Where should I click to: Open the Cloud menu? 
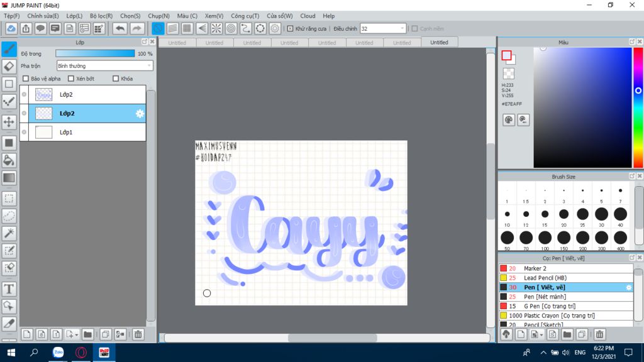coord(308,16)
